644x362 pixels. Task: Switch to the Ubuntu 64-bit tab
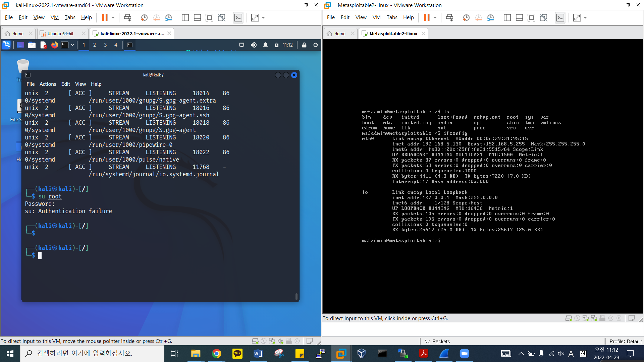[60, 34]
